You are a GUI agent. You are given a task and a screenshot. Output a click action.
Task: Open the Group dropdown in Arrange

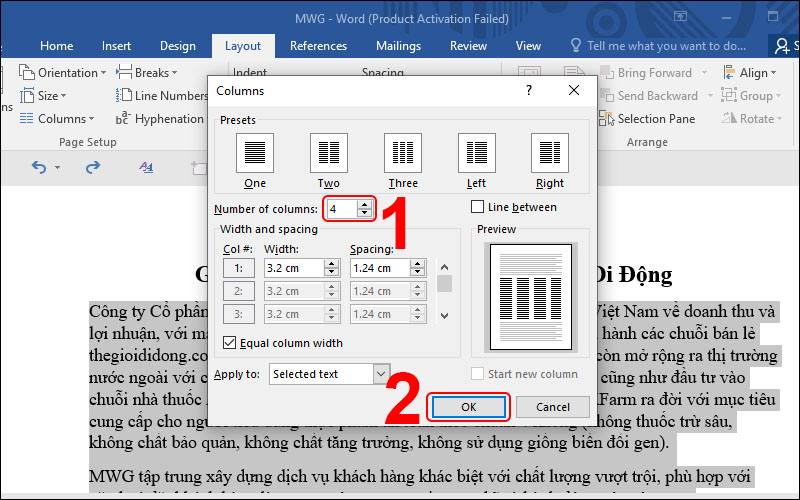pyautogui.click(x=751, y=95)
